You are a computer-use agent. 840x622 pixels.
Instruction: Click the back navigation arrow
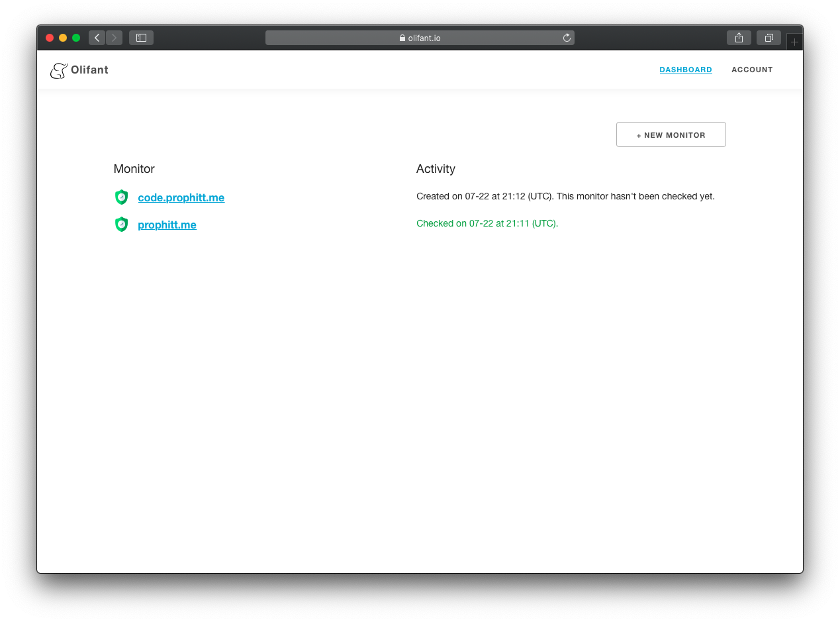[x=97, y=38]
